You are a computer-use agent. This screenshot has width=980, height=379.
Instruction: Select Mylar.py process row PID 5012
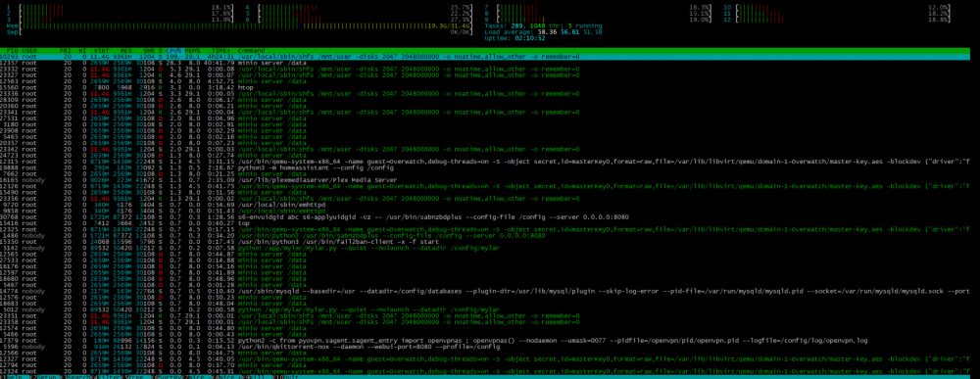point(490,309)
